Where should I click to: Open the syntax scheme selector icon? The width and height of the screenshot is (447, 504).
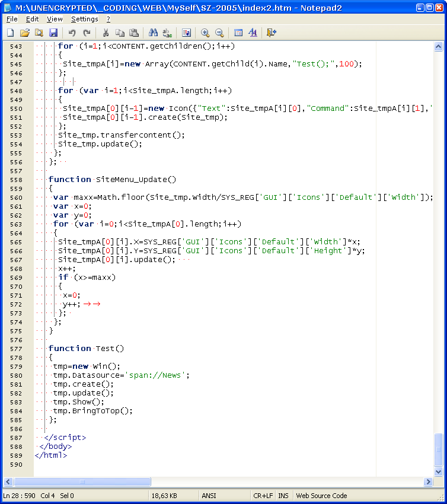pos(238,33)
